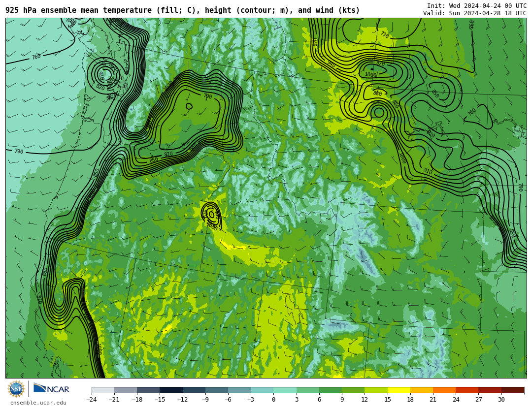532x409 pixels.
Task: Pick the colorbar segment from -12 to -9
Action: tap(194, 390)
